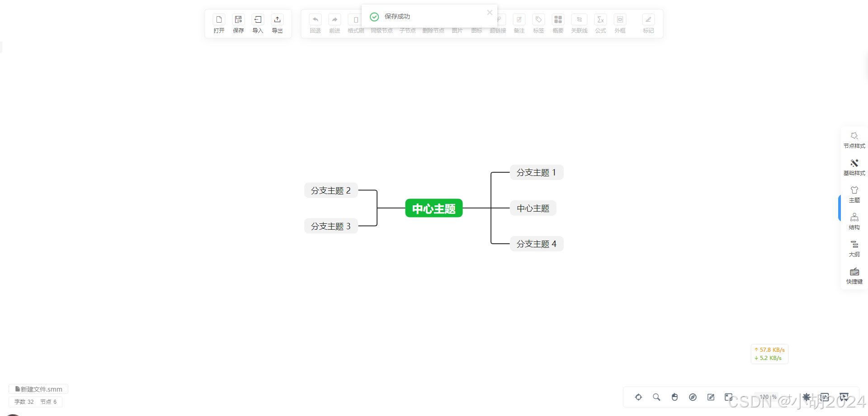Insert a formula with the 公式 icon
The image size is (868, 416).
tap(600, 24)
